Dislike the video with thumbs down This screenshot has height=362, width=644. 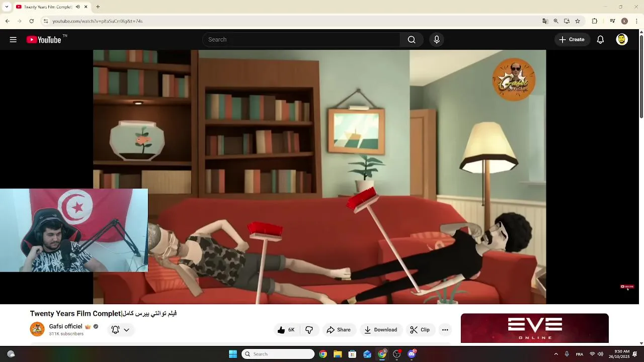pyautogui.click(x=309, y=330)
